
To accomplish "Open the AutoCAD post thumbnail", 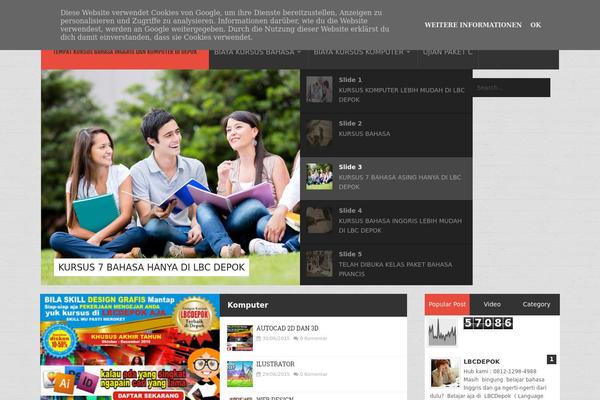I will (240, 338).
